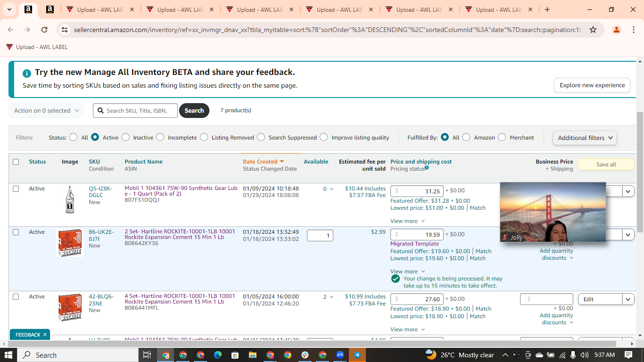Choose Improve listing quality filter
The height and width of the screenshot is (362, 644).
(x=323, y=137)
